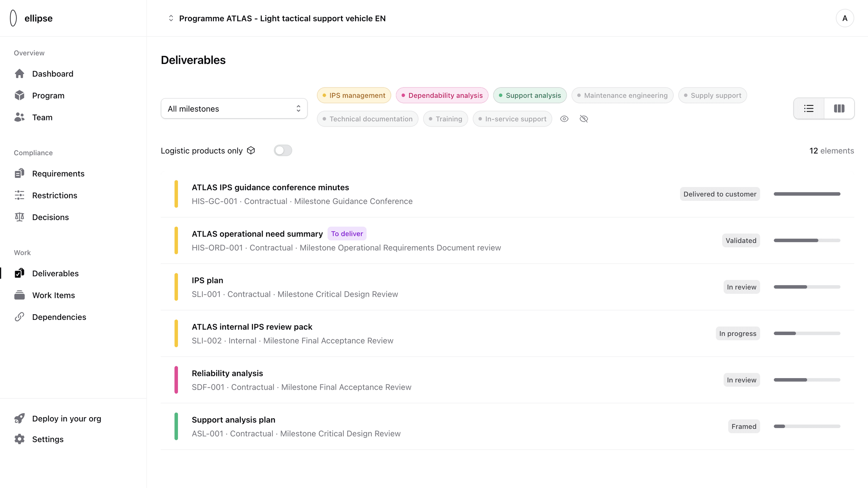The height and width of the screenshot is (488, 868).
Task: Click the Dependencies link icon
Action: point(20,317)
